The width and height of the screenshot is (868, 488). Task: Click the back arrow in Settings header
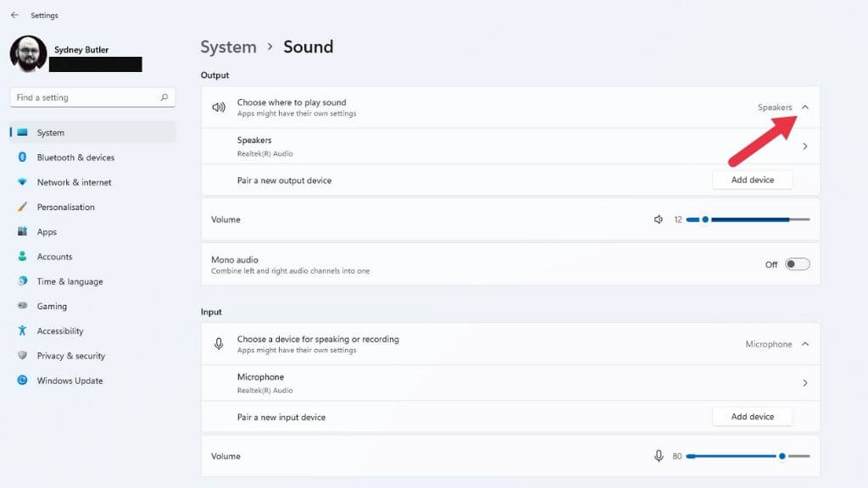(14, 15)
